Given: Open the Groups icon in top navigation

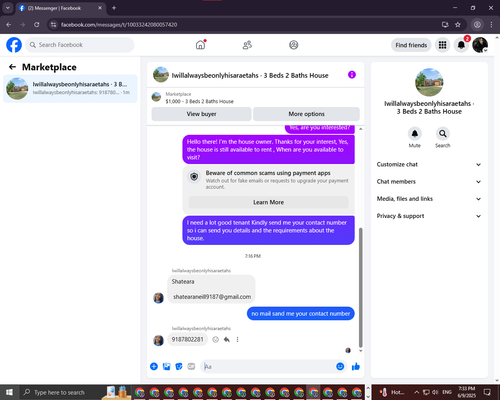Looking at the screenshot, I should click(294, 45).
